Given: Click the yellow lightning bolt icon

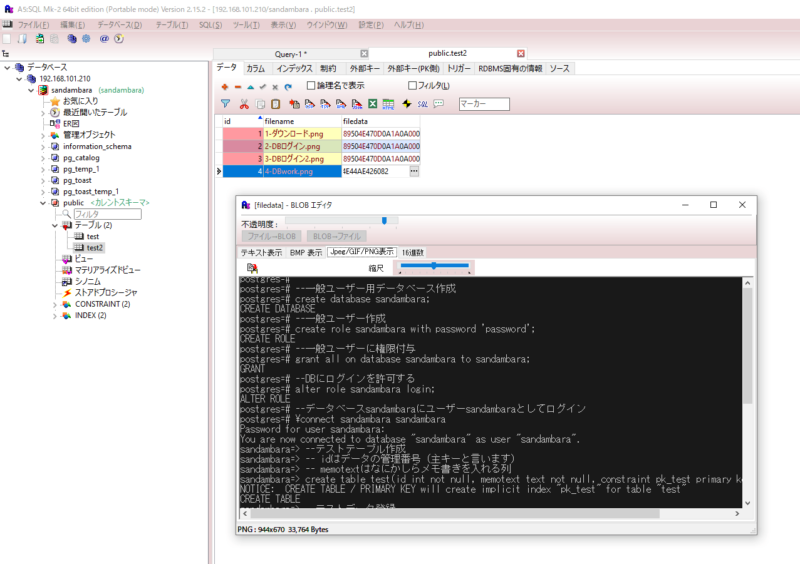Looking at the screenshot, I should pos(407,104).
